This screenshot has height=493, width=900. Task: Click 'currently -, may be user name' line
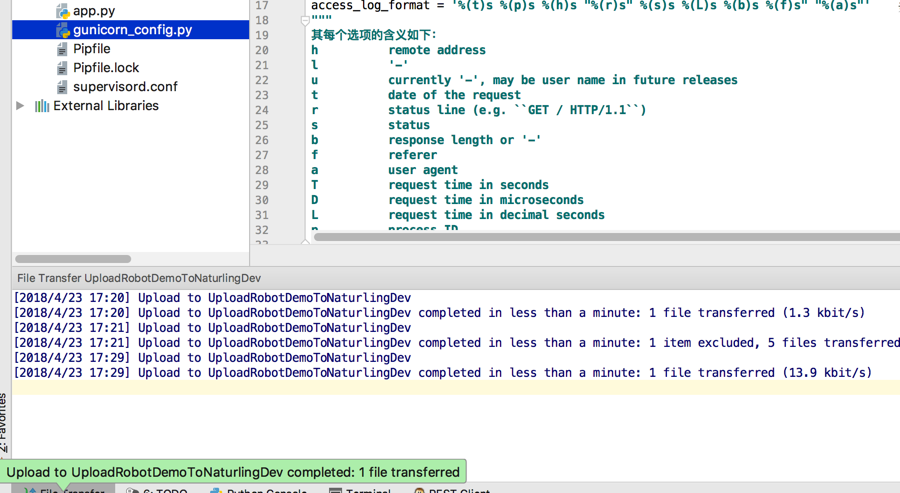coord(563,80)
